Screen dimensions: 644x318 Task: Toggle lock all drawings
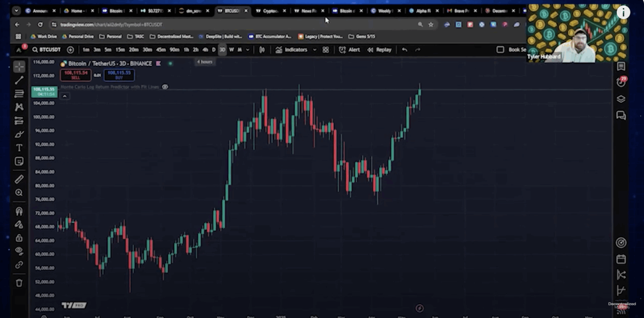click(x=19, y=238)
